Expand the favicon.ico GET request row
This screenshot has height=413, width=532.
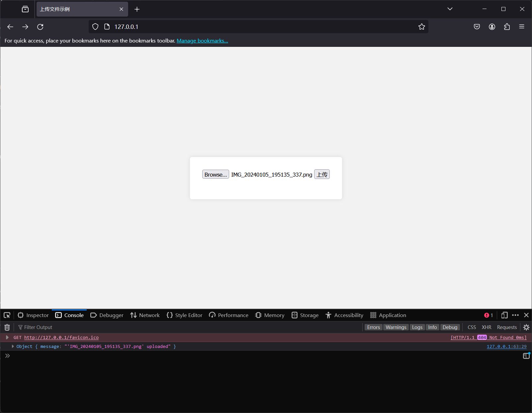tap(7, 337)
